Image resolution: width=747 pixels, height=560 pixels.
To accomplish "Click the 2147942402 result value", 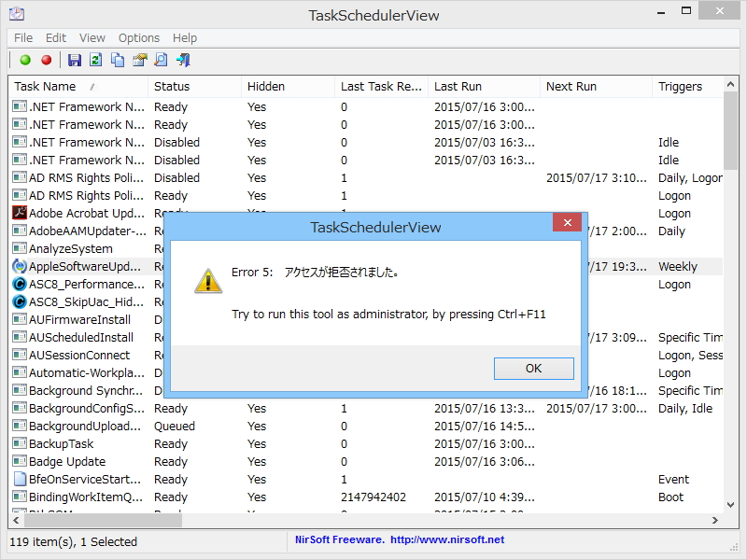I will tap(373, 497).
